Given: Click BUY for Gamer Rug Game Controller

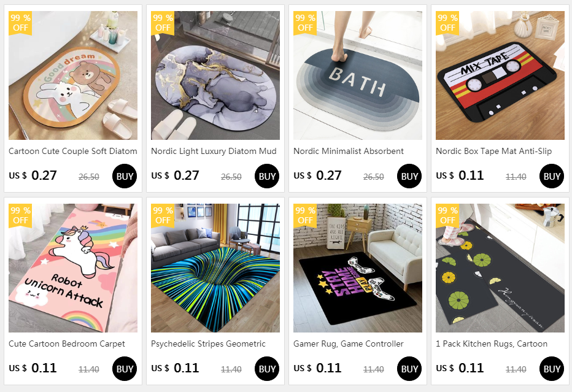Looking at the screenshot, I should click(x=409, y=369).
